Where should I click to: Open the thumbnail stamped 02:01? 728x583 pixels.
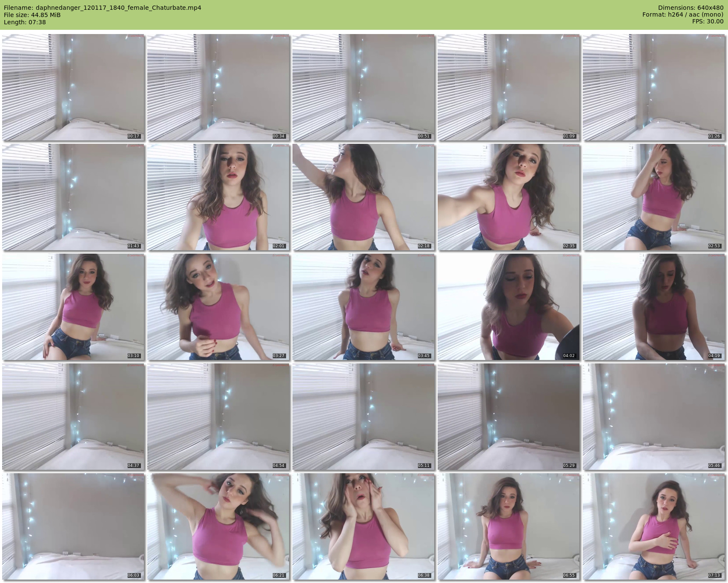(218, 197)
